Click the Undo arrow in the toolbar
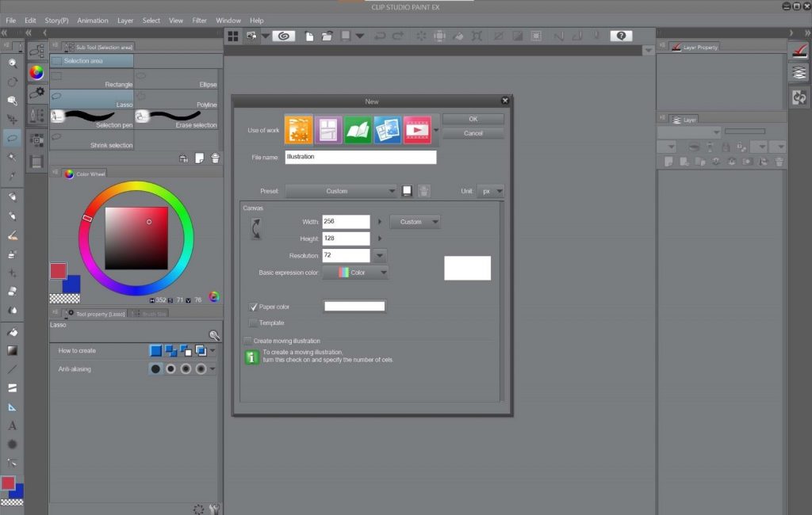 pos(380,36)
